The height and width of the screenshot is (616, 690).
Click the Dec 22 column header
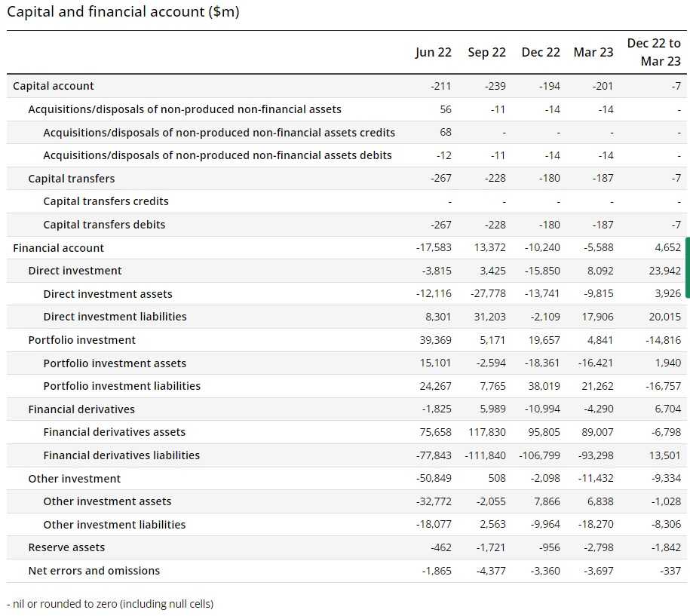click(x=541, y=52)
